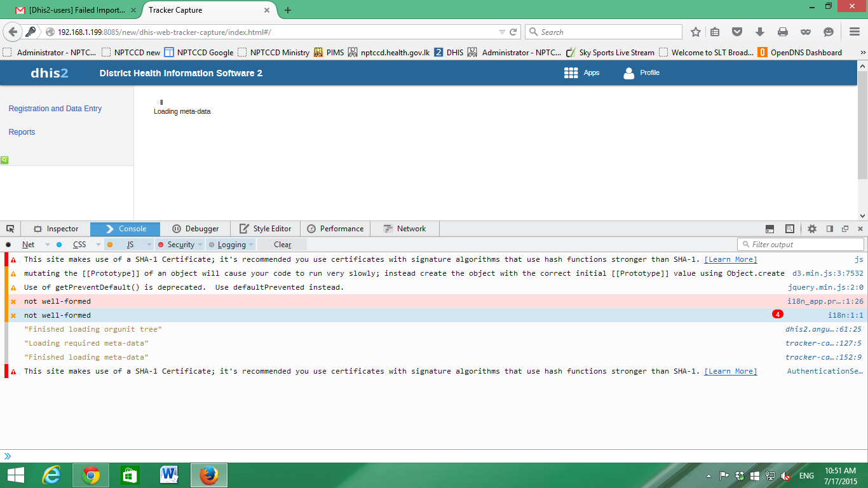The image size is (868, 488).
Task: Toggle the Security filter in console
Action: click(180, 245)
